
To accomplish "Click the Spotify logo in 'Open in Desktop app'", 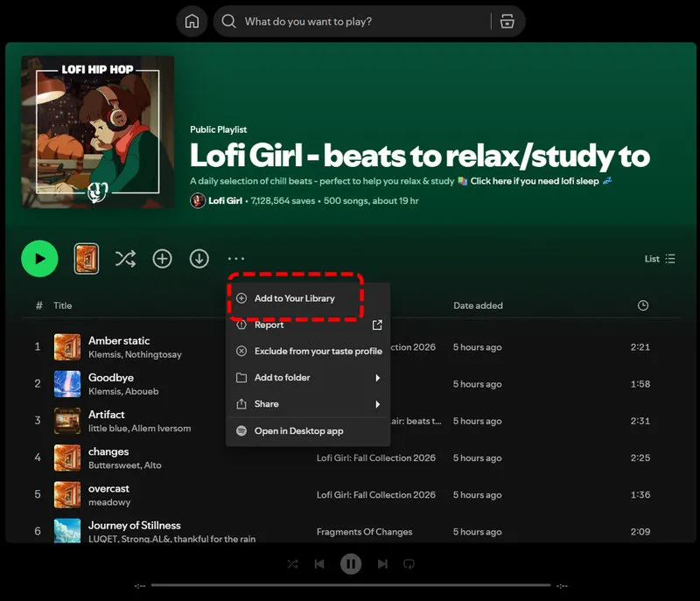I will pyautogui.click(x=241, y=431).
